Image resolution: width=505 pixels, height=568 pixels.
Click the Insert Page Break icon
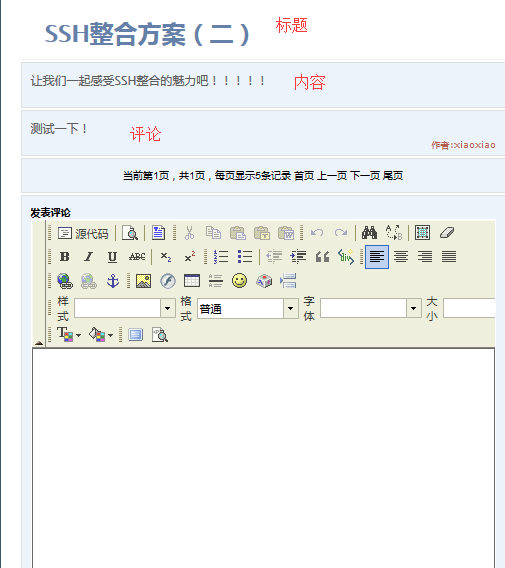point(288,281)
